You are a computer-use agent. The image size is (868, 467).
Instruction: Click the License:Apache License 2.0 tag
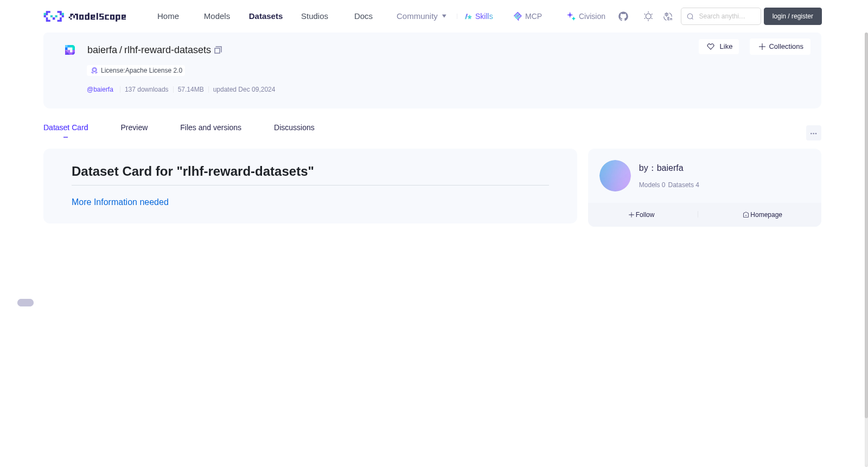(136, 71)
